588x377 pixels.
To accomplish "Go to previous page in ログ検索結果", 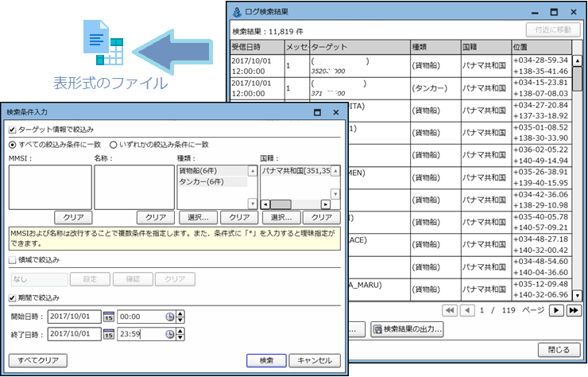I will click(467, 310).
